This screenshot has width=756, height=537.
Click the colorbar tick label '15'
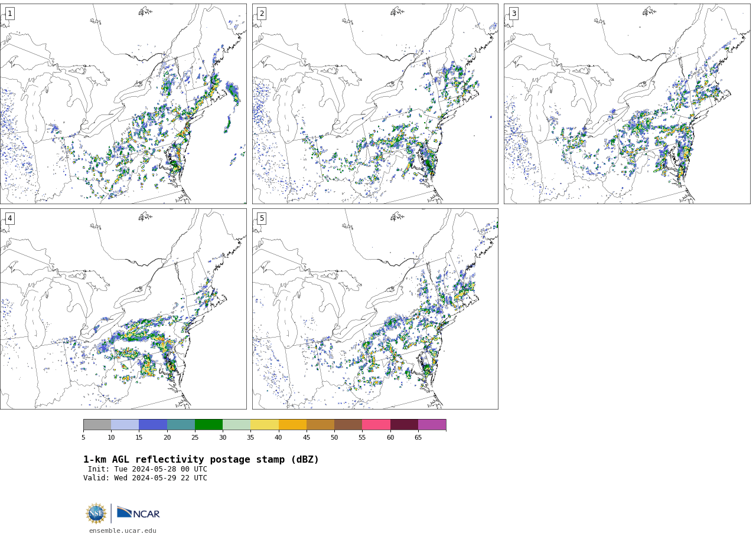pos(139,437)
